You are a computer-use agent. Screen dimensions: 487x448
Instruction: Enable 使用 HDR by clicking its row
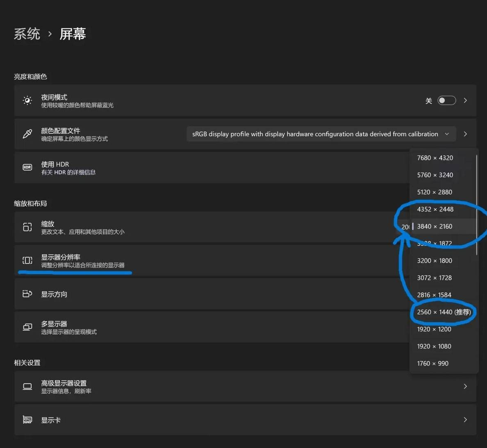tap(205, 167)
